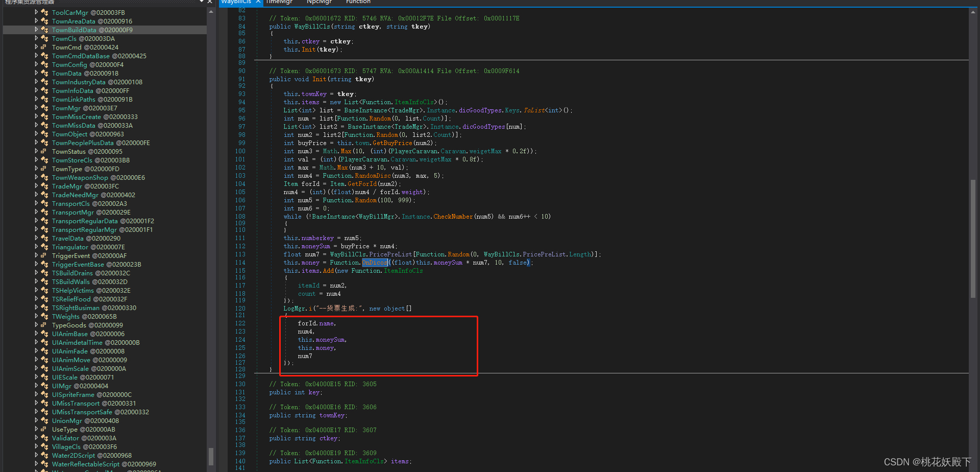Screen dimensions: 980x472
Task: Click the enum icon beside TownCmd
Action: tap(44, 47)
